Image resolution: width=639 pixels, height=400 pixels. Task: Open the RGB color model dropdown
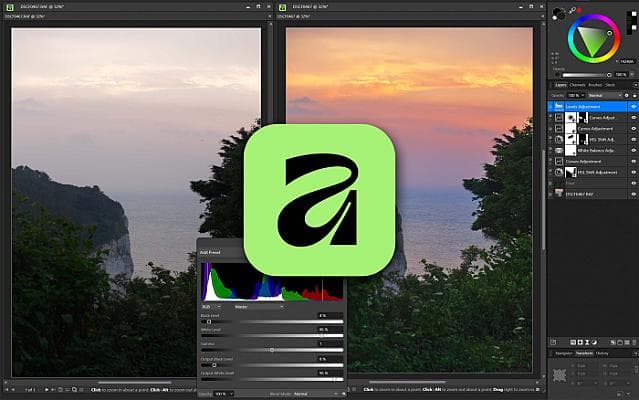211,307
